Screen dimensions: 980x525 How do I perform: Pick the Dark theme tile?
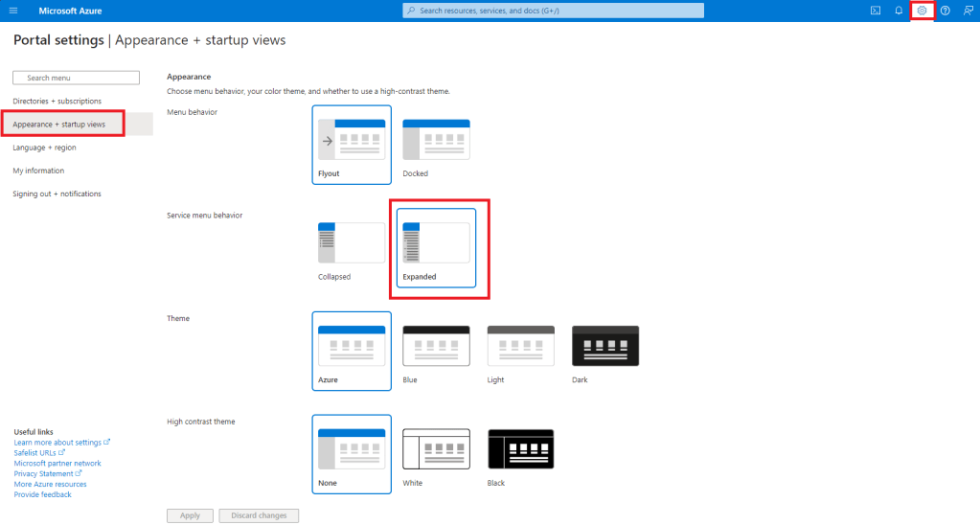pos(604,351)
